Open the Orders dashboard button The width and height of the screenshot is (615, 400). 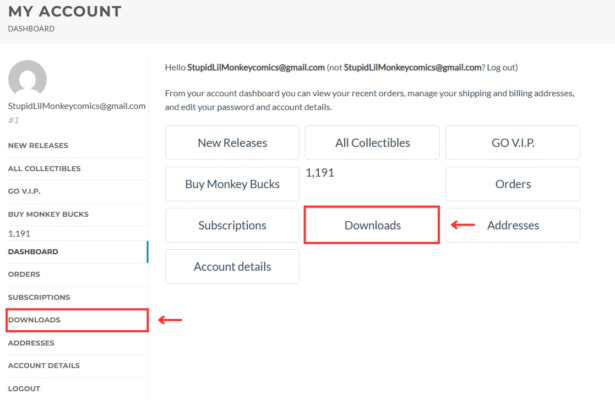coord(513,184)
